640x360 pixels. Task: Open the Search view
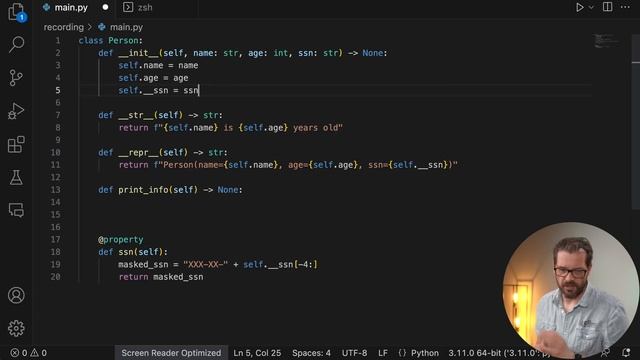pyautogui.click(x=16, y=44)
